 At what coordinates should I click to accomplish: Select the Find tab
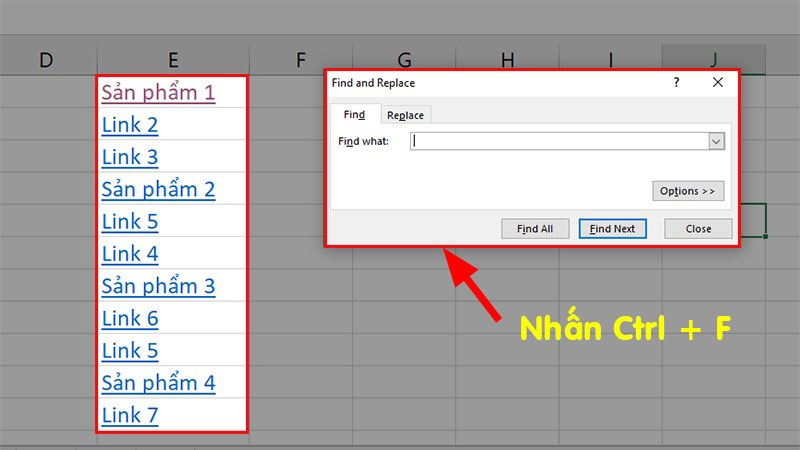point(354,115)
